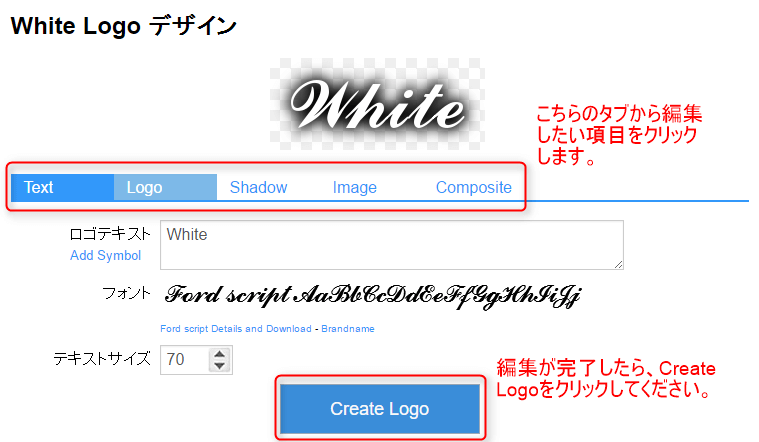
Task: Open font picker via Ford script preview
Action: pyautogui.click(x=372, y=295)
